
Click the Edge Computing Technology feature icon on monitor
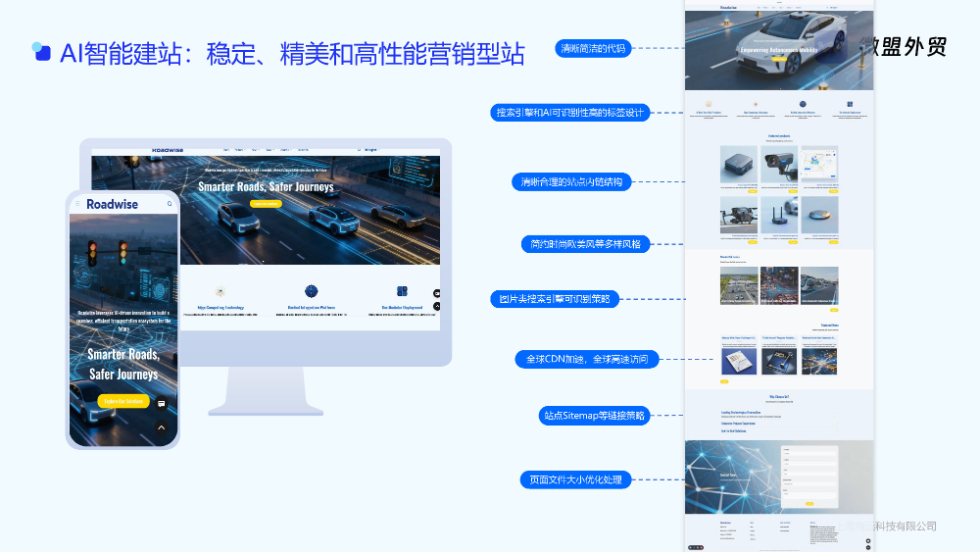pos(220,292)
